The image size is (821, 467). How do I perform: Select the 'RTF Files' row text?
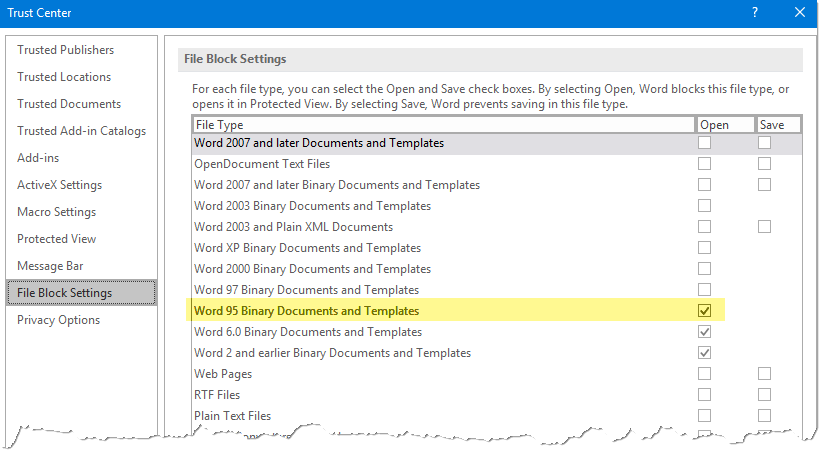tap(217, 395)
